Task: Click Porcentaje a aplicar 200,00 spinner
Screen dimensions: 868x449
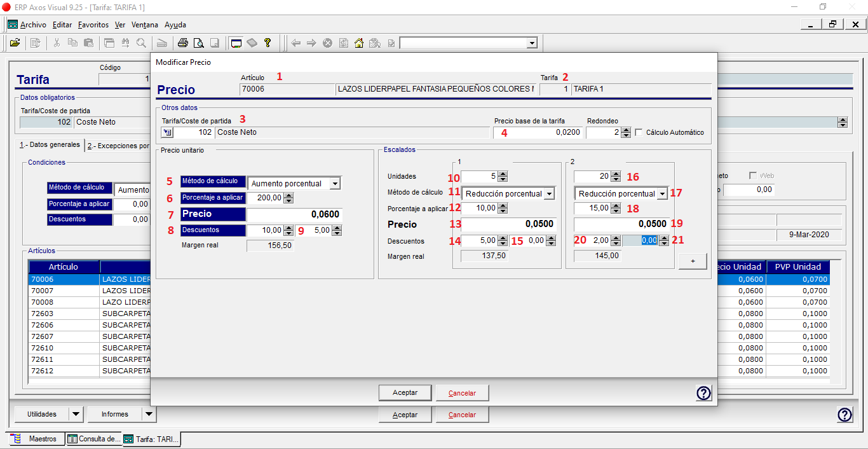Action: click(288, 198)
